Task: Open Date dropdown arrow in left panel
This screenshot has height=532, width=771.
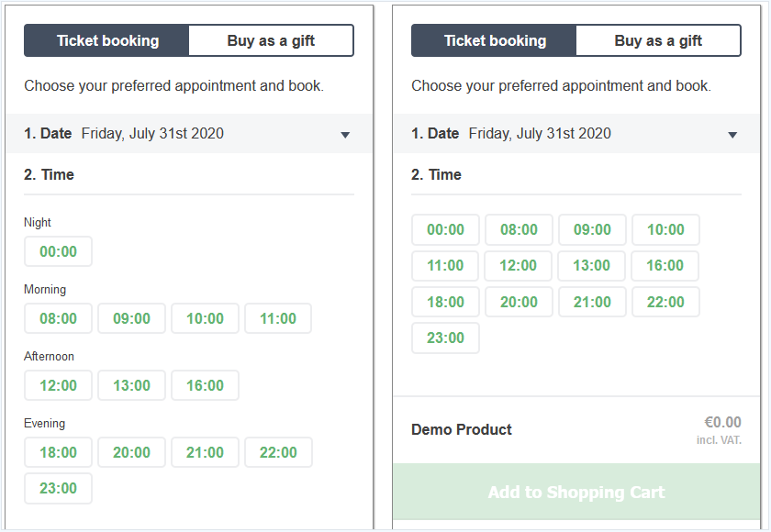Action: click(345, 135)
